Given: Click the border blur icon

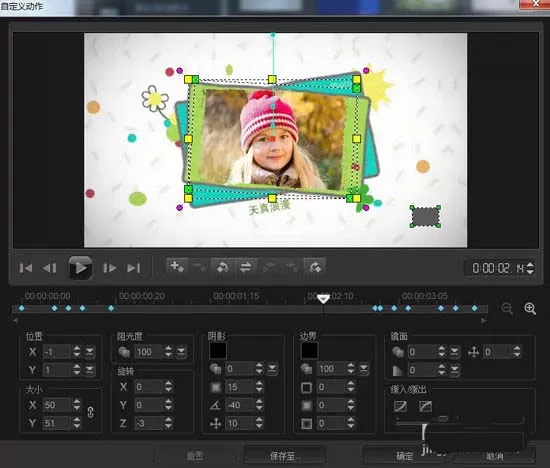Looking at the screenshot, I should pyautogui.click(x=306, y=406).
